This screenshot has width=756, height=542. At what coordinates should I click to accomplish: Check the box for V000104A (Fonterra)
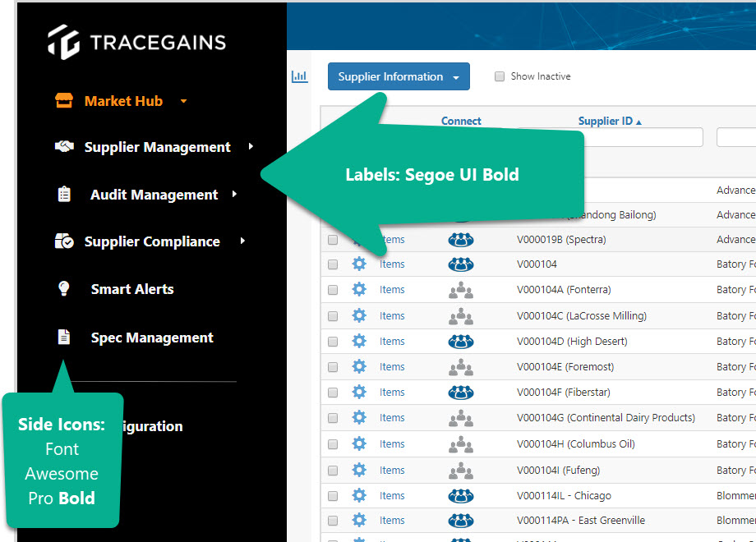(333, 290)
